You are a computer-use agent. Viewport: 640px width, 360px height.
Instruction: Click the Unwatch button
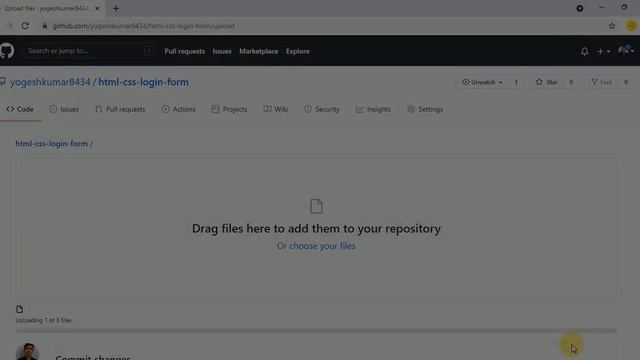[x=482, y=82]
